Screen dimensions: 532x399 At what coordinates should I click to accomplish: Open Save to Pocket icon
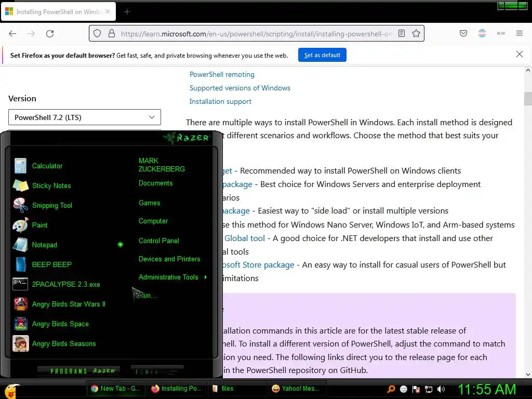click(463, 33)
